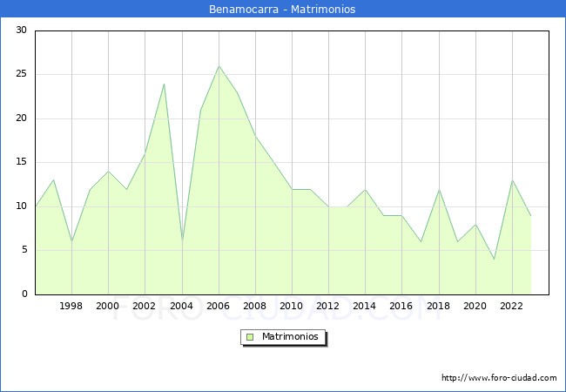Select the 2000 x-axis label

(x=108, y=307)
